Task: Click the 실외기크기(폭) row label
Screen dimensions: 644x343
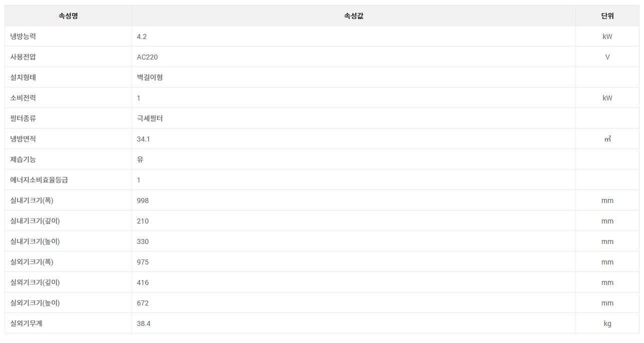Action: [32, 262]
